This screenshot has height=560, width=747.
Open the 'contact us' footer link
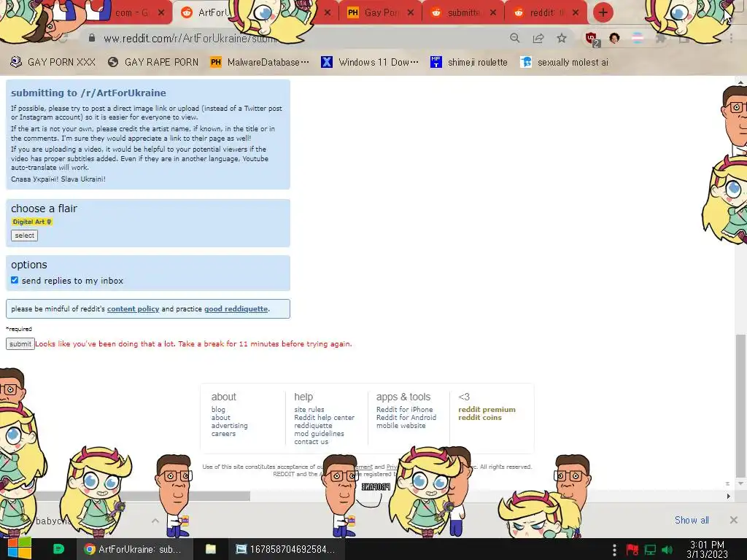311,442
